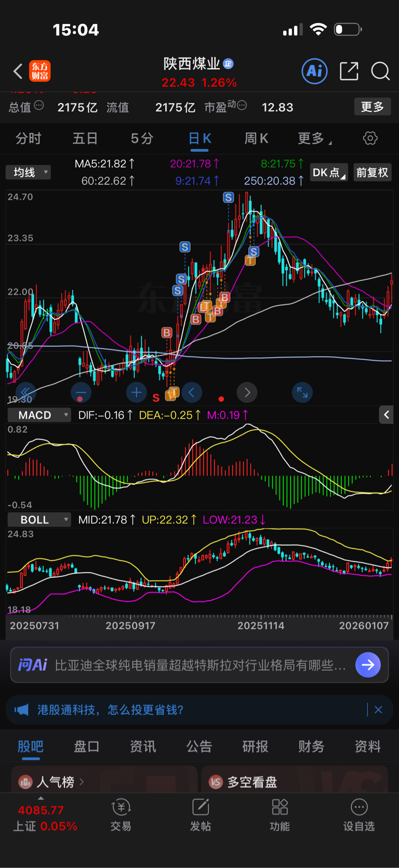The width and height of the screenshot is (399, 868).
Task: Open the 均线 indicator dropdown
Action: 28,172
